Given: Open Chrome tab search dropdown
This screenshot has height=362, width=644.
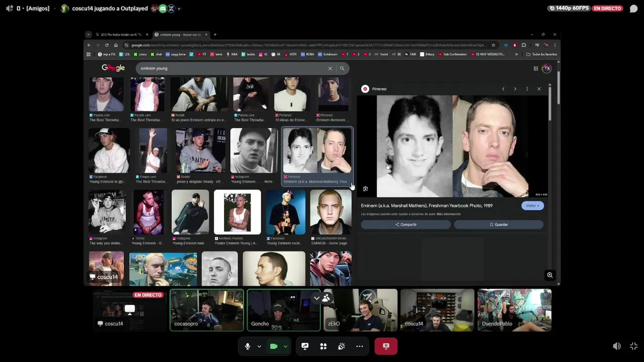Looking at the screenshot, I should [88, 35].
